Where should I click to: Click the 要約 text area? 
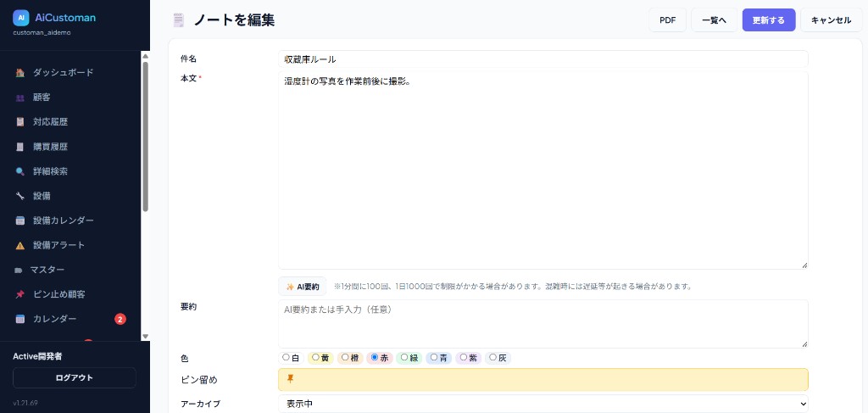[543, 324]
